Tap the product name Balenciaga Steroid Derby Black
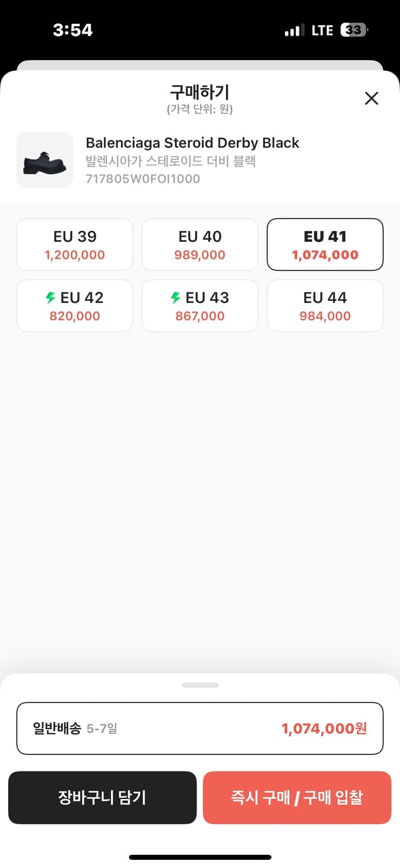Image resolution: width=400 pixels, height=868 pixels. point(192,143)
